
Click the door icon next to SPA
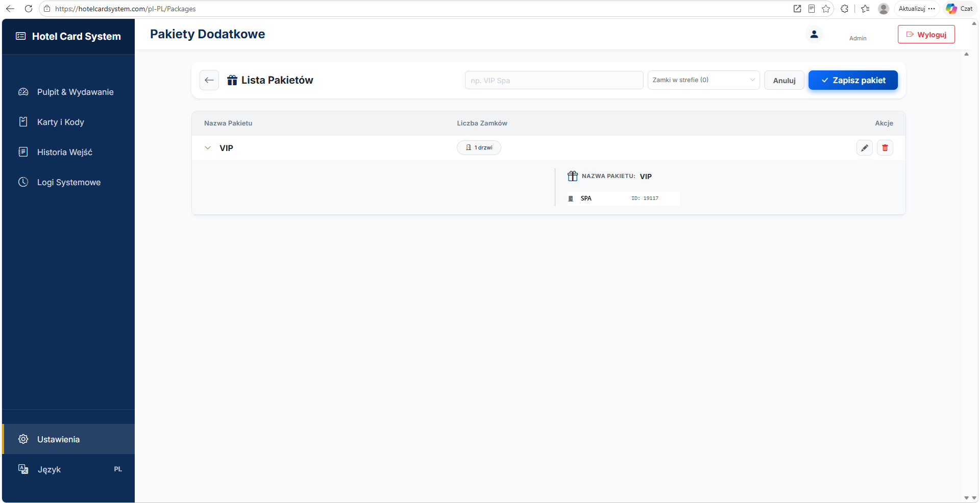pos(571,198)
